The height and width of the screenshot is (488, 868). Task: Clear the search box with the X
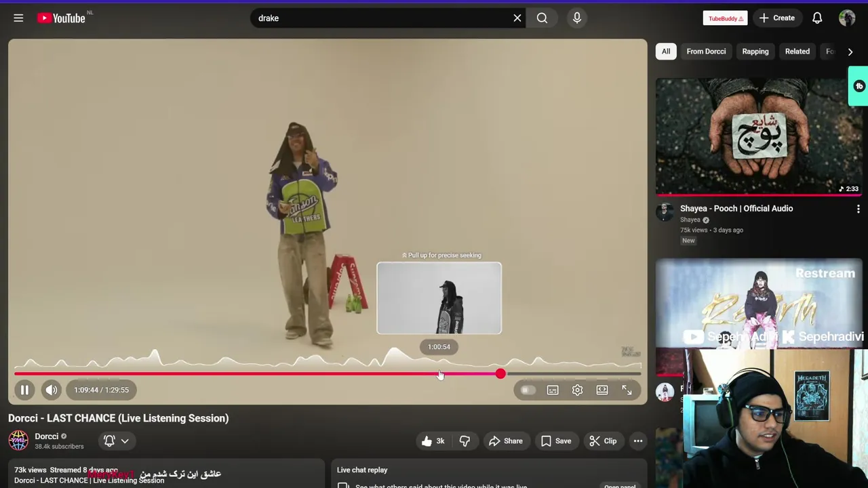pos(517,18)
